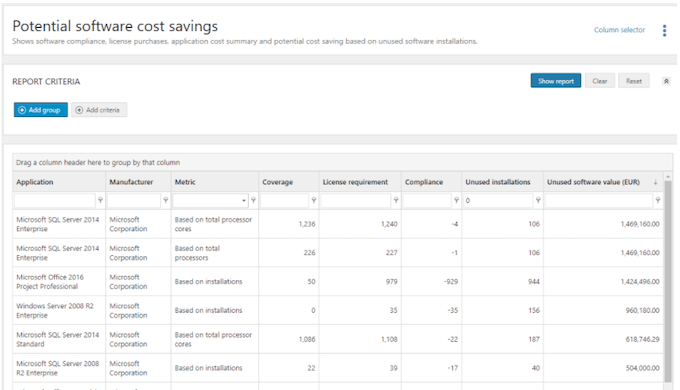The height and width of the screenshot is (390, 680).
Task: Click the Manufacturer filter input field
Action: click(x=134, y=200)
